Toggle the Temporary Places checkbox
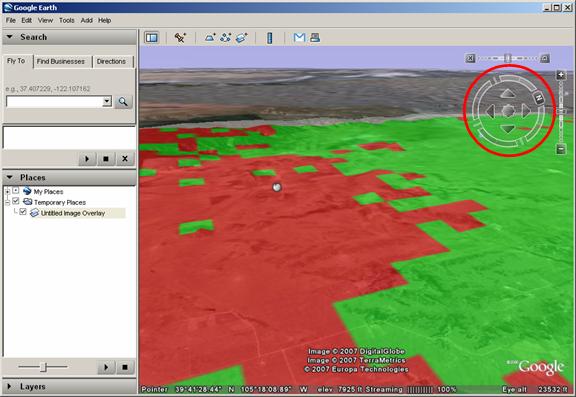Screen dimensions: 576x397 15,201
